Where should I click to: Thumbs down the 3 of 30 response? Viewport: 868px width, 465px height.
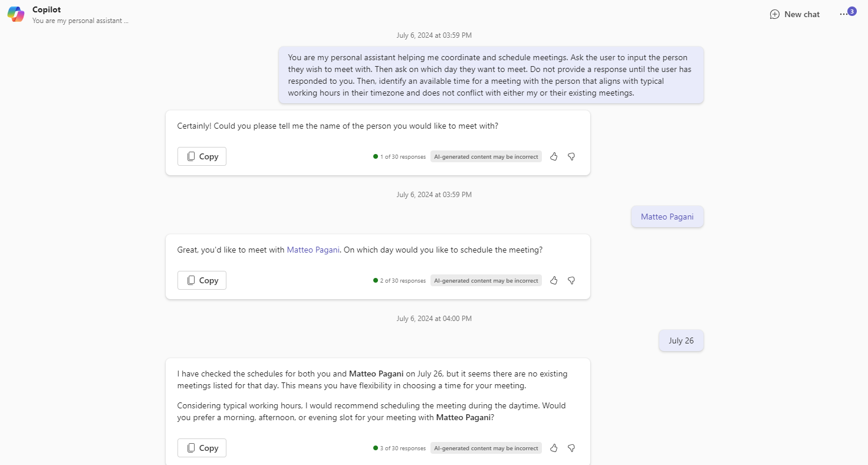[571, 448]
